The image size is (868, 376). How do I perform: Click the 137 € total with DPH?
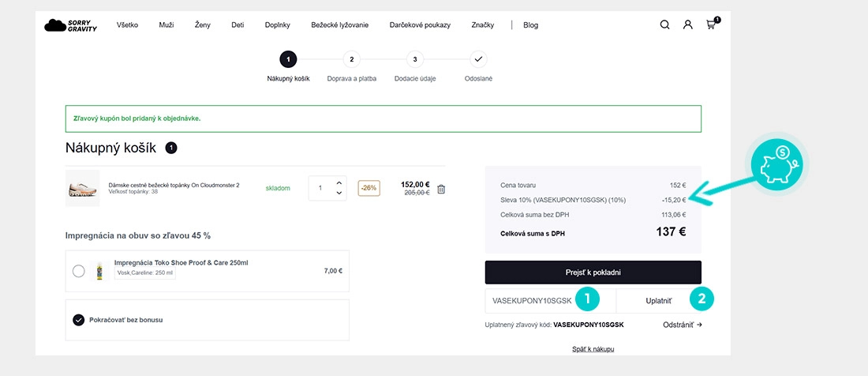point(671,231)
